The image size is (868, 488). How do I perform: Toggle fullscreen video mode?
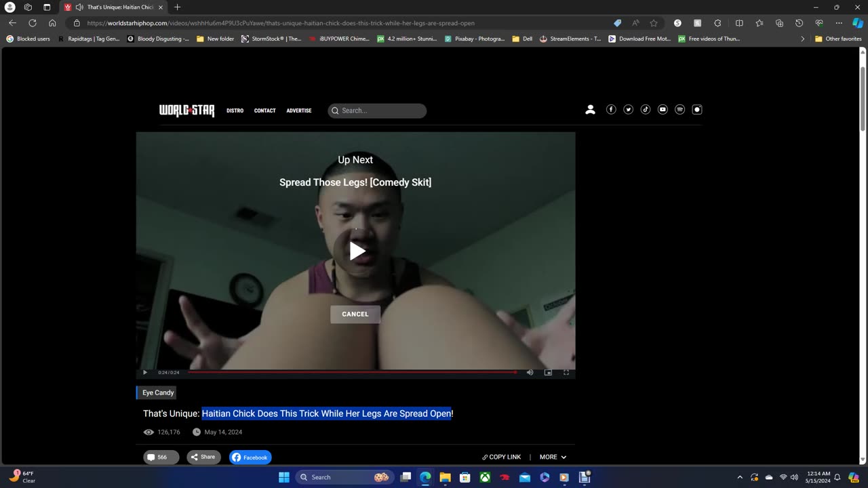566,372
